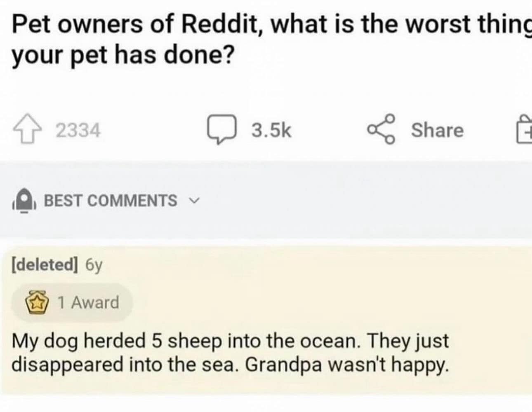Click the 6y comment timestamp
Image resolution: width=532 pixels, height=412 pixels.
[94, 265]
